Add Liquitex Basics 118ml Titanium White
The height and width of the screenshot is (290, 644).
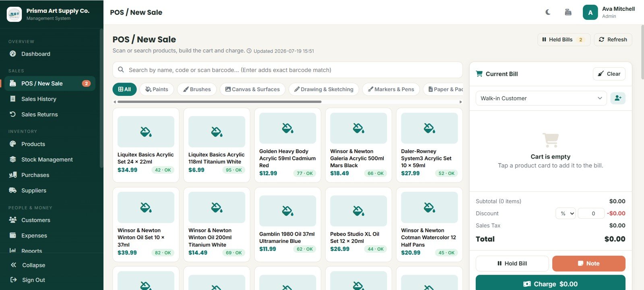click(x=217, y=145)
